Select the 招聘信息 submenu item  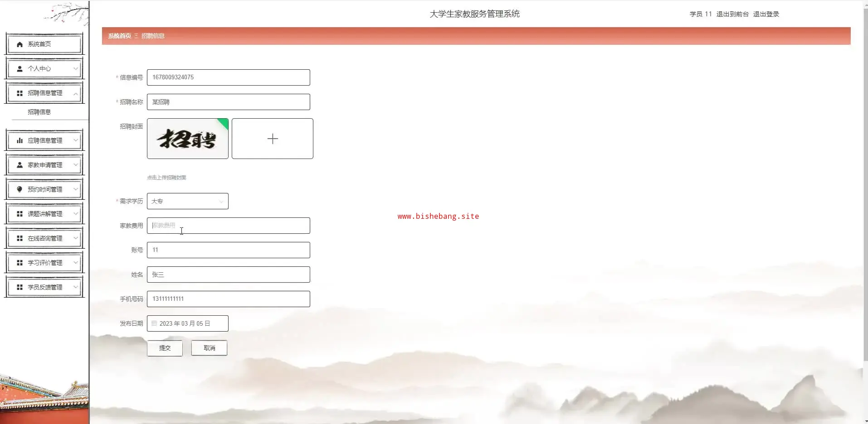[x=39, y=112]
